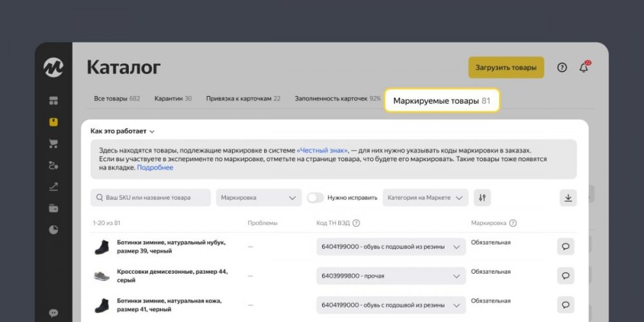Select the "Маркируемые товары" tab

[x=441, y=101]
